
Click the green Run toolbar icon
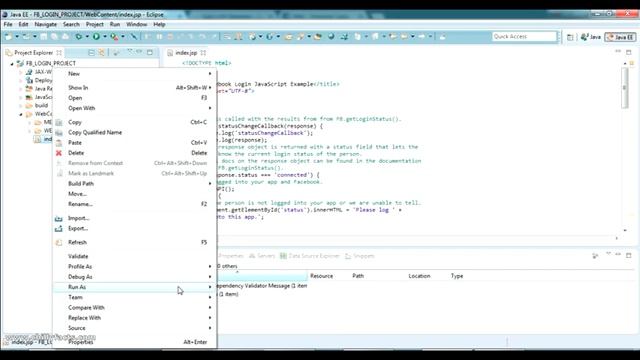tap(96, 37)
